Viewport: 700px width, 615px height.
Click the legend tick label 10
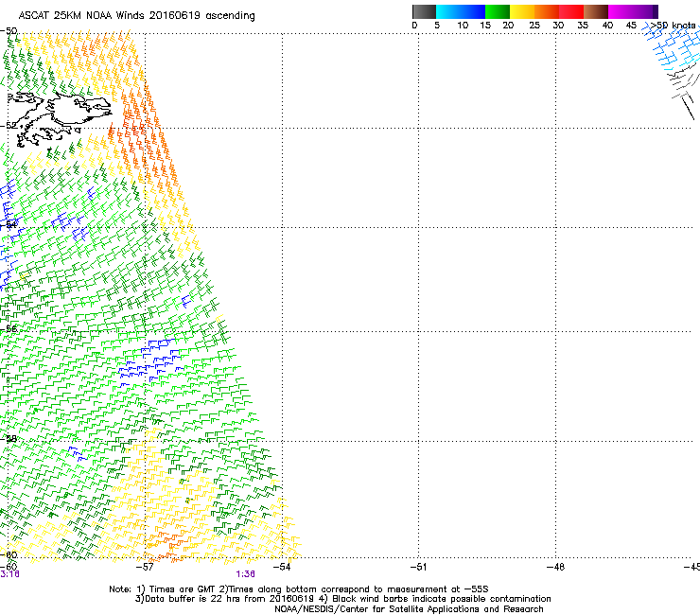(463, 26)
